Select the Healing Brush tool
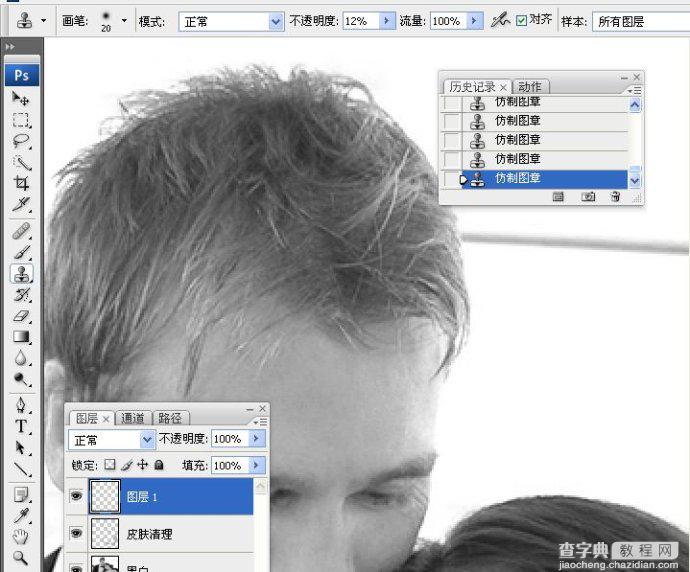Viewport: 690px width, 572px height. [21, 231]
